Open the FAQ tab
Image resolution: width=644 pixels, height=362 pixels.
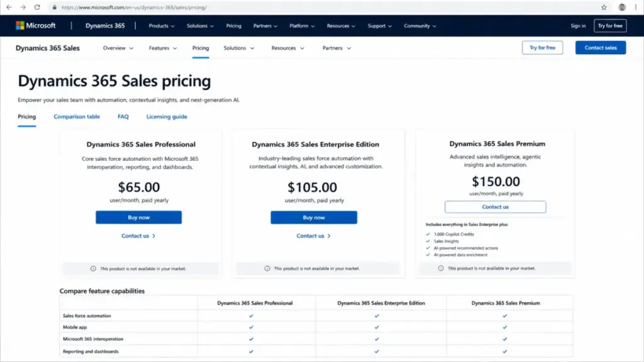click(123, 116)
